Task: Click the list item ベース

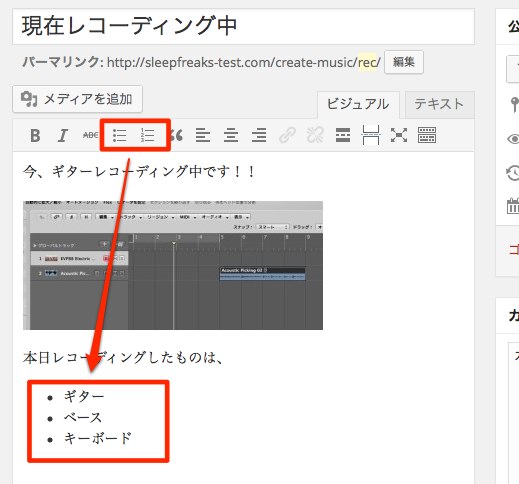Action: coord(83,418)
